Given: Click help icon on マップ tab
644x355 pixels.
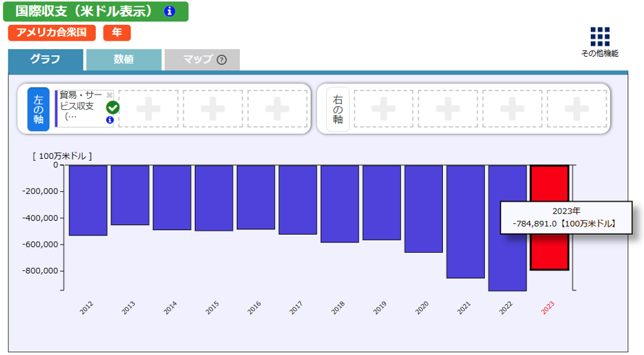Looking at the screenshot, I should click(x=222, y=60).
